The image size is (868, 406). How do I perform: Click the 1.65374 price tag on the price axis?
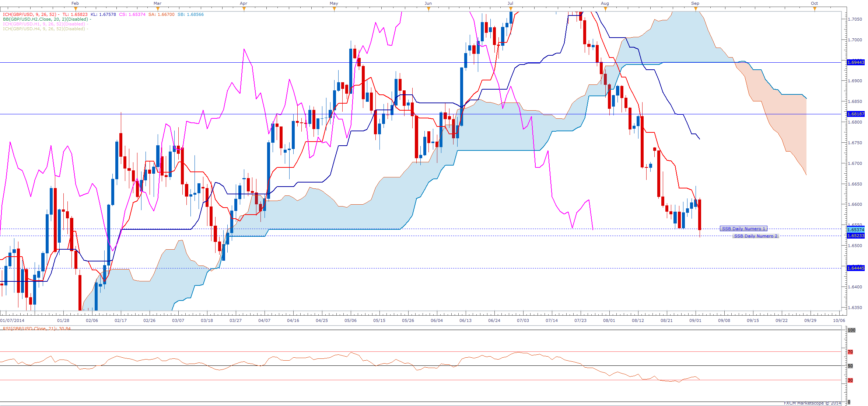(x=855, y=229)
